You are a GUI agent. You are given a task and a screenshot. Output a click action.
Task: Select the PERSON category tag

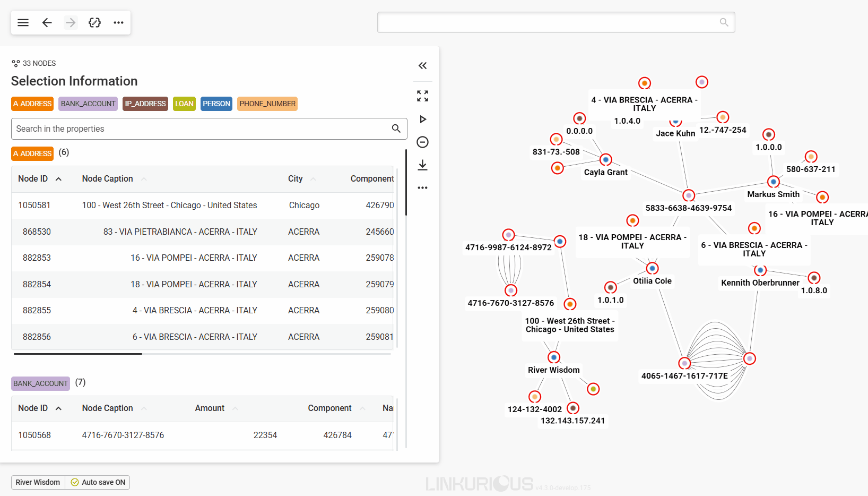(x=216, y=104)
